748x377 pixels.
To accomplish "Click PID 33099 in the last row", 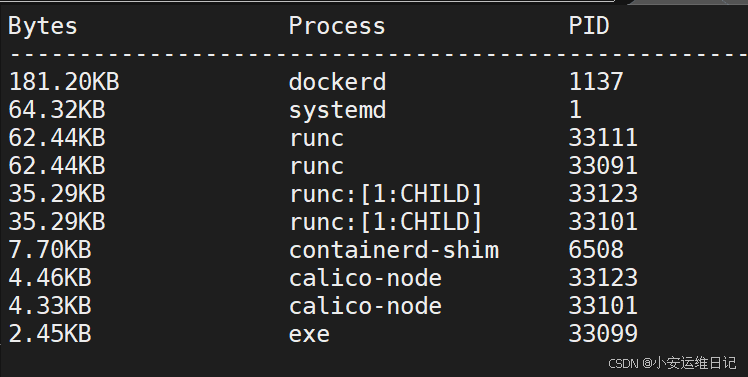I will click(603, 334).
